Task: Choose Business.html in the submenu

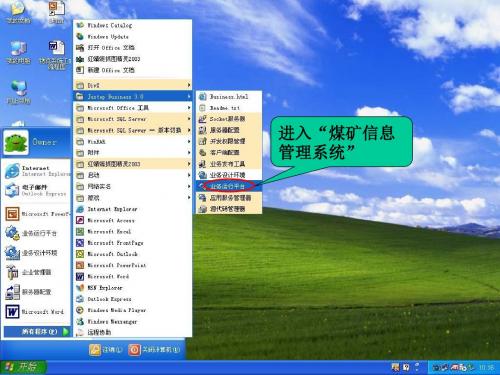Action: (229, 97)
